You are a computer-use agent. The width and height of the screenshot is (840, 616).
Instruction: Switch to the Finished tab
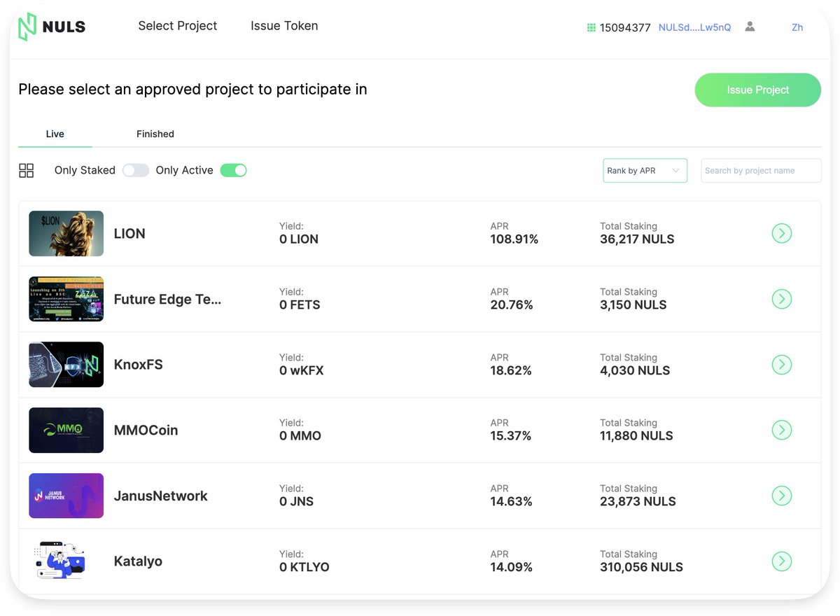[x=155, y=134]
